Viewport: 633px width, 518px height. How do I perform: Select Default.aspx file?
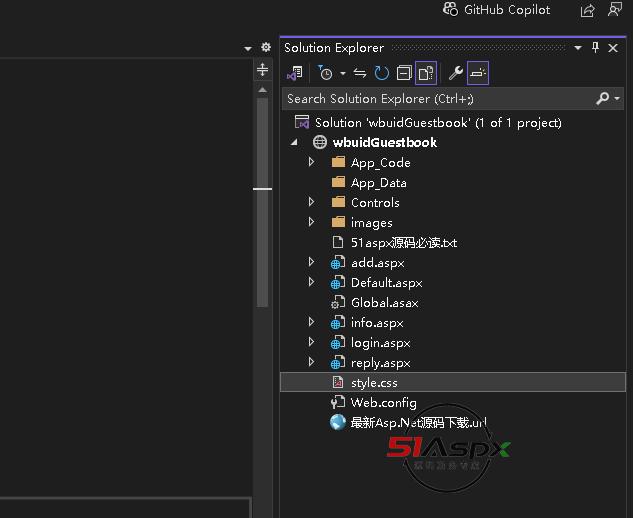click(386, 283)
